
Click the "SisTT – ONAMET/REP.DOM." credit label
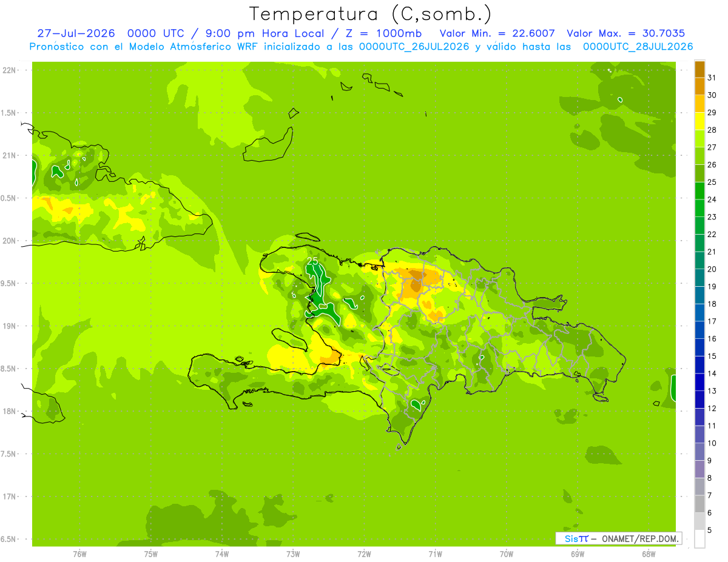click(x=618, y=538)
